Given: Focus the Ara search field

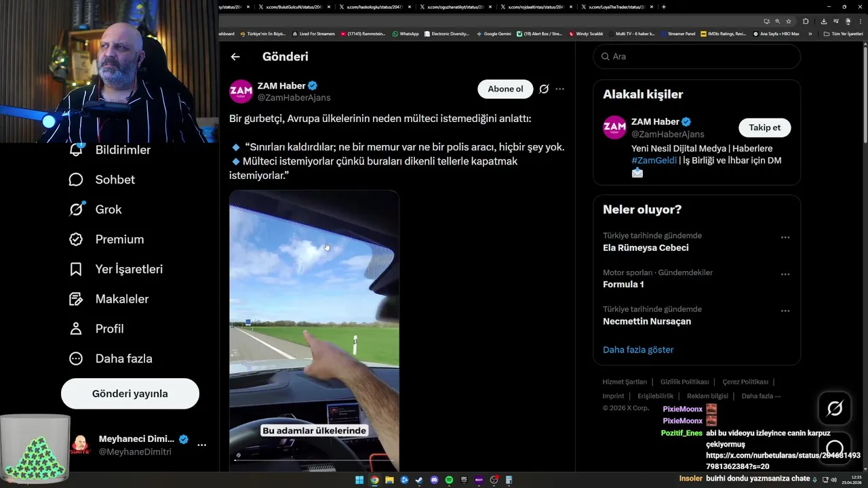Looking at the screenshot, I should (x=697, y=56).
